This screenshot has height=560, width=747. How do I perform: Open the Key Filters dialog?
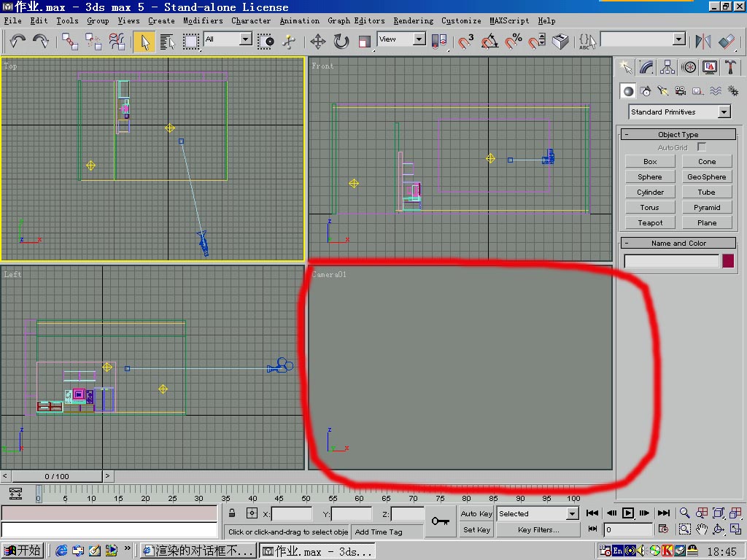(x=538, y=530)
